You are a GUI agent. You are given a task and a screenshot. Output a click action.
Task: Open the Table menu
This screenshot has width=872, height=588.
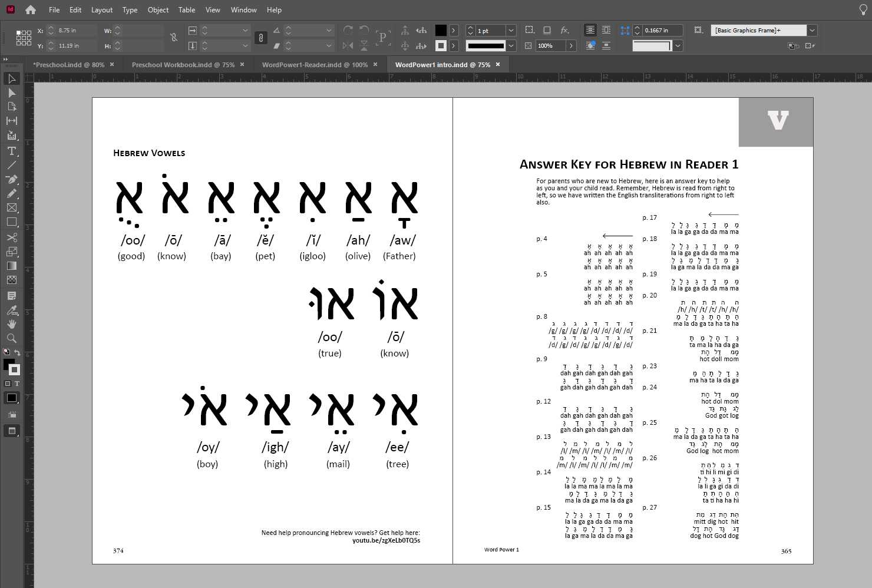[x=187, y=10]
